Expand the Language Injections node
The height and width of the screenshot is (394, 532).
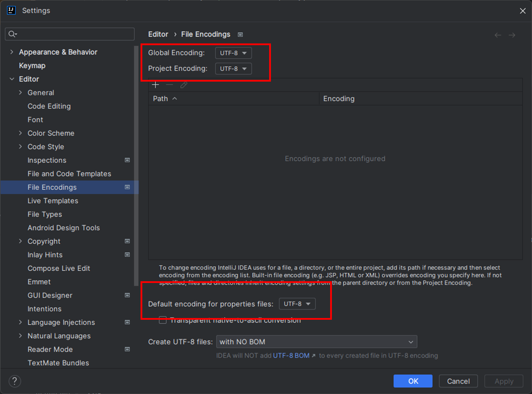(20, 322)
